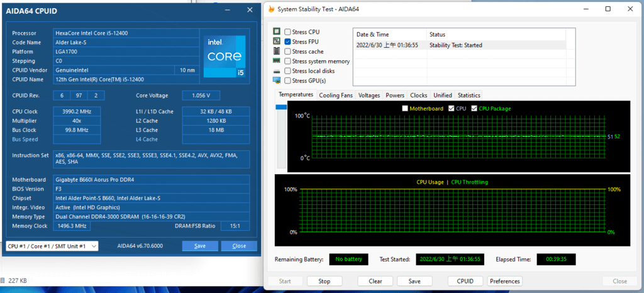644x293 pixels.
Task: Click the L2 Cache 1280 KB value
Action: 216,121
